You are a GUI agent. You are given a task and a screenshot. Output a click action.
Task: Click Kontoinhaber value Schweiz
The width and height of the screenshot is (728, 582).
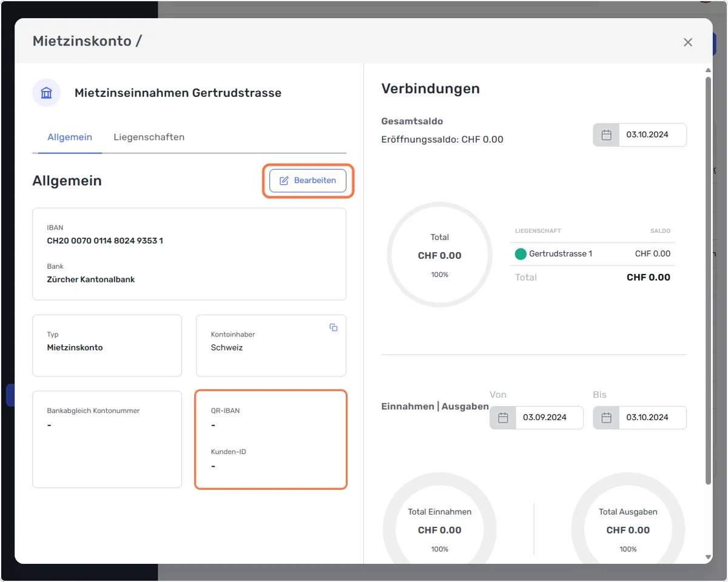[227, 347]
